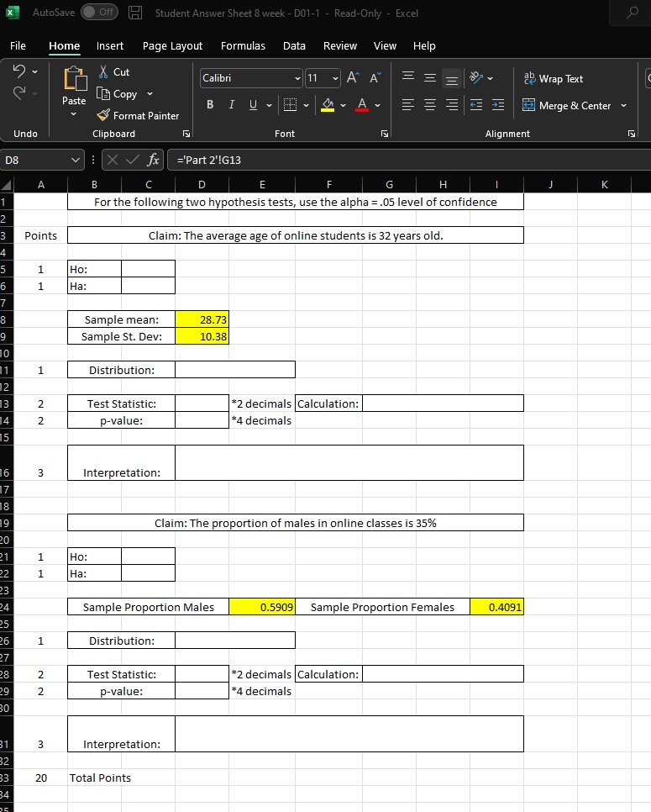Click the formula bar Cancel X icon

pos(113,160)
